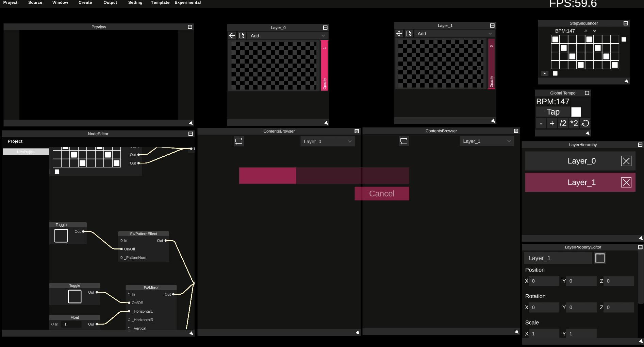Click the Cancel button in ContentsBrowser
Viewport: 644px width, 347px height.
coord(381,193)
